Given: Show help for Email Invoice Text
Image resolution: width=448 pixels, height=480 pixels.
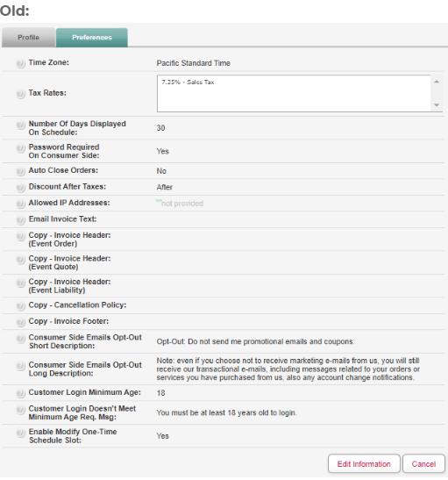Looking at the screenshot, I should [x=20, y=219].
